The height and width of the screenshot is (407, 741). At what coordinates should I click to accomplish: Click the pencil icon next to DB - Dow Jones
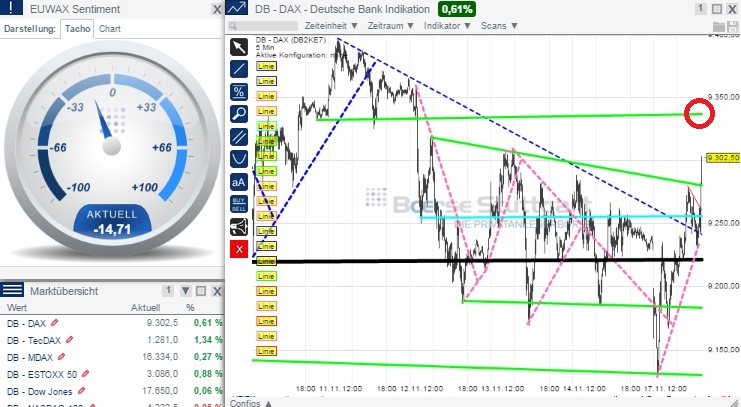click(x=81, y=390)
